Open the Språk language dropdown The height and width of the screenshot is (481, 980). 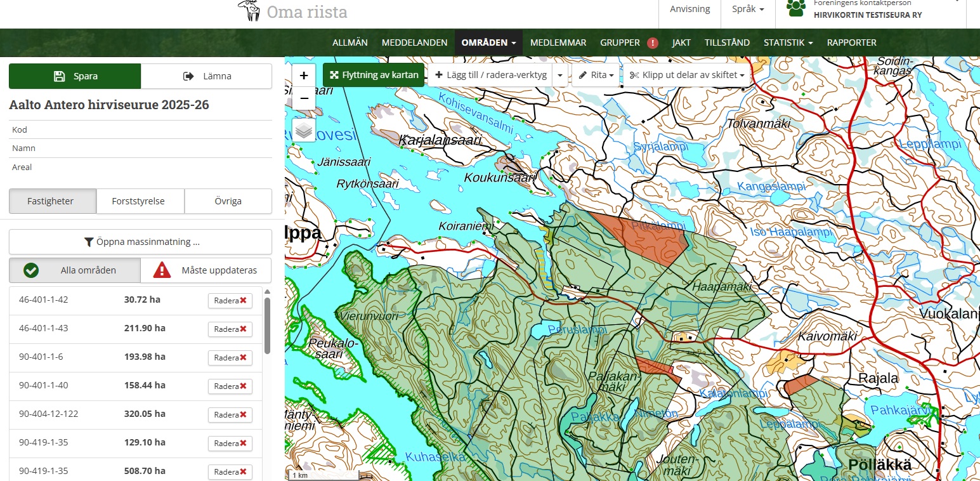click(748, 10)
